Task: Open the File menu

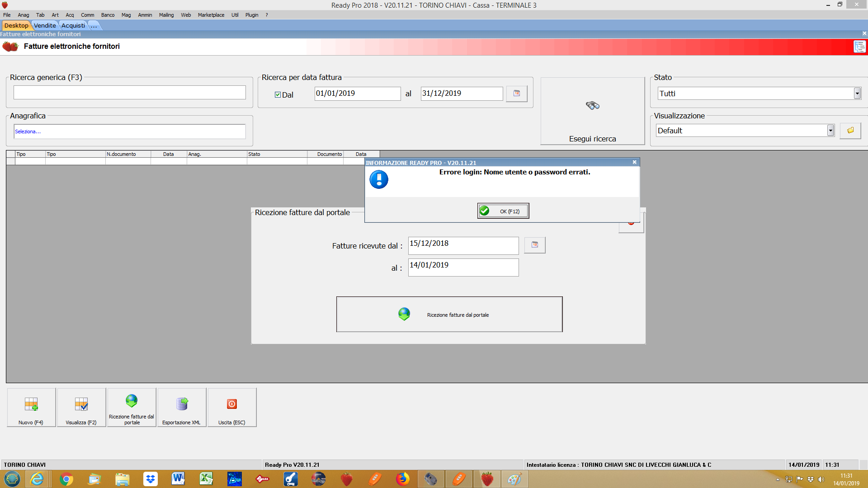Action: pos(7,15)
